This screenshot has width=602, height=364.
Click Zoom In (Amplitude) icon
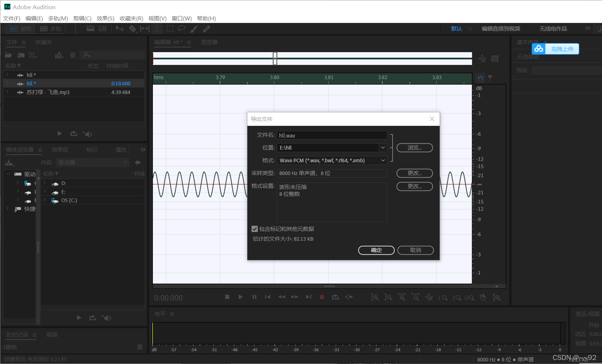(375, 297)
